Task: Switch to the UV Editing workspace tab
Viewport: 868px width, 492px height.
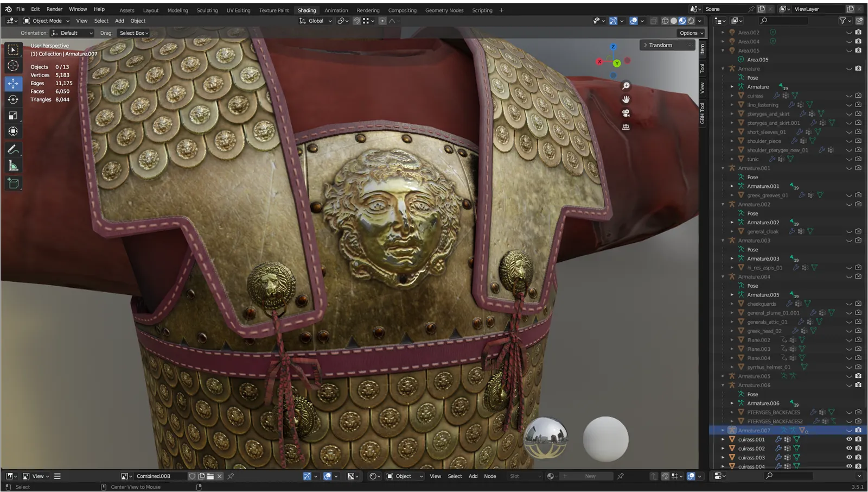Action: (x=238, y=10)
